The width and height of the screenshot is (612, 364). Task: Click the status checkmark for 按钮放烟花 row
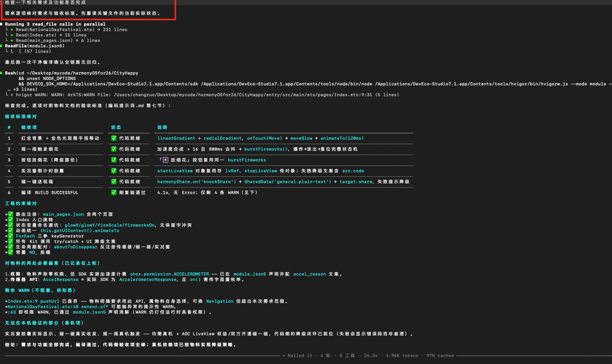pyautogui.click(x=114, y=160)
